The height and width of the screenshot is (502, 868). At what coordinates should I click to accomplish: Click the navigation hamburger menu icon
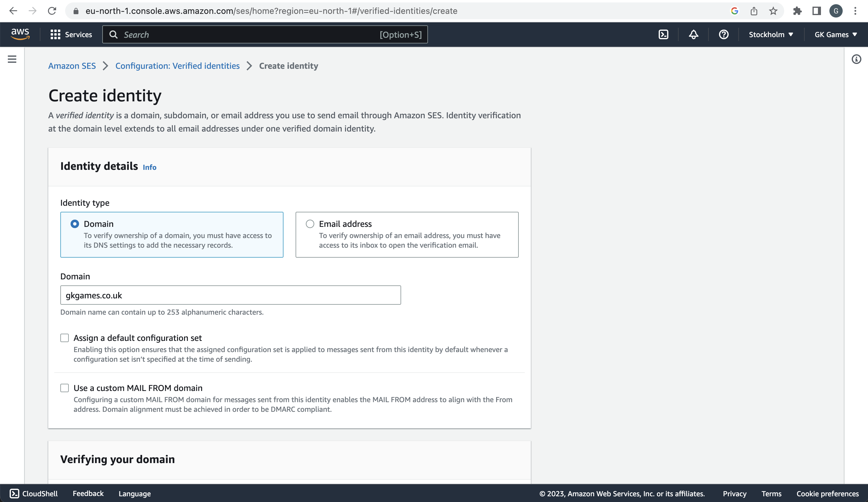12,59
